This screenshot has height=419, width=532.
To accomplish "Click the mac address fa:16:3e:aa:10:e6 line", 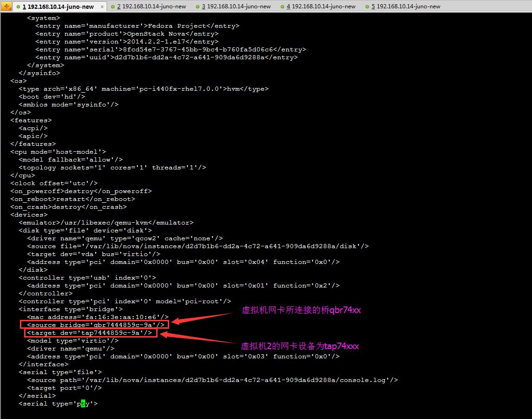I will point(97,317).
